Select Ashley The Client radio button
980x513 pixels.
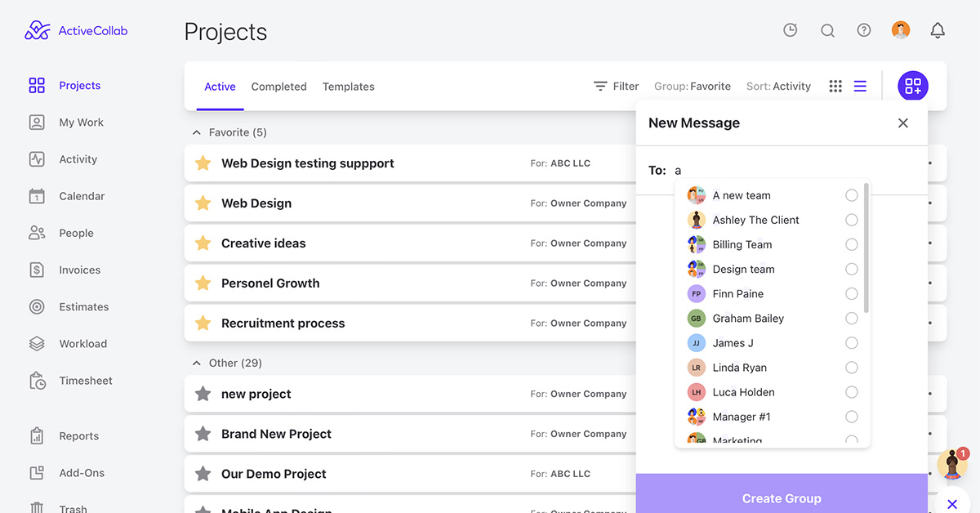coord(852,220)
